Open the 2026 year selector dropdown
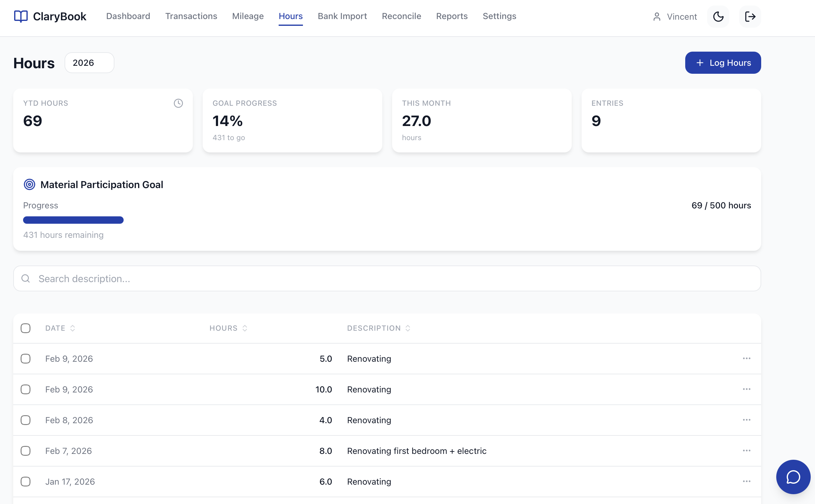 point(89,63)
